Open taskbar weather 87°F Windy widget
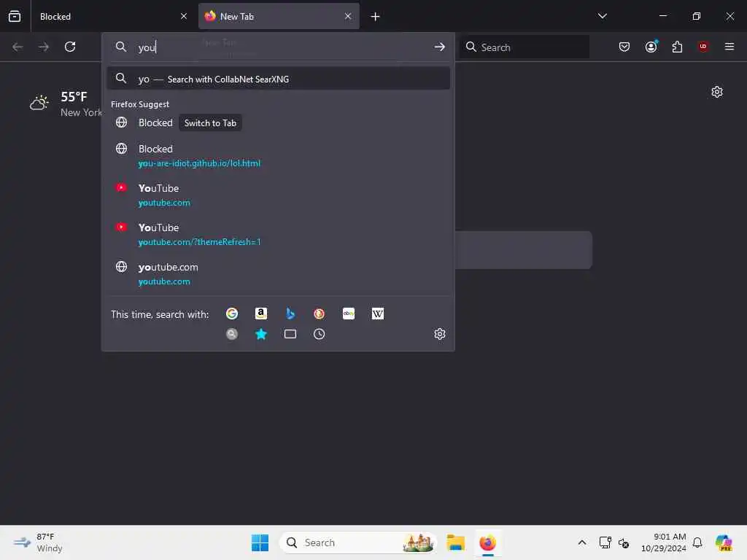Screen dimensions: 747x560 [x=38, y=542]
